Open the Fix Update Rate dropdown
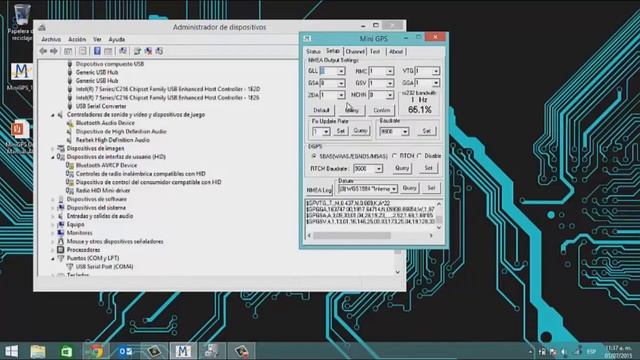This screenshot has height=360, width=640. pyautogui.click(x=326, y=132)
